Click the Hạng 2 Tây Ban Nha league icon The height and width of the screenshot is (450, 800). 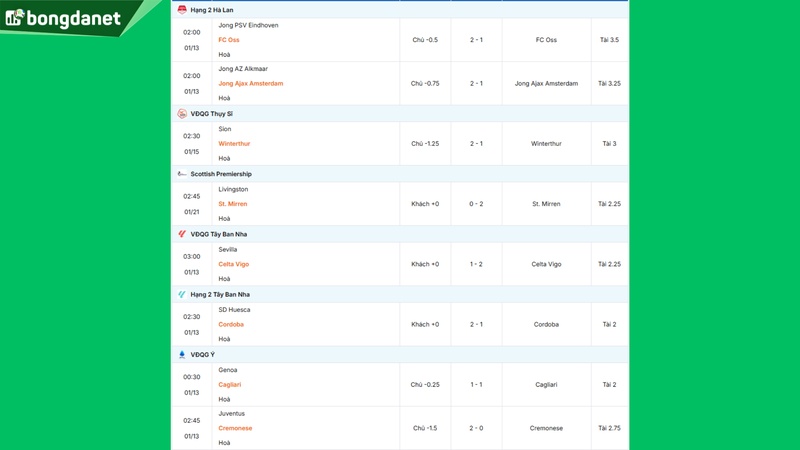pyautogui.click(x=182, y=295)
